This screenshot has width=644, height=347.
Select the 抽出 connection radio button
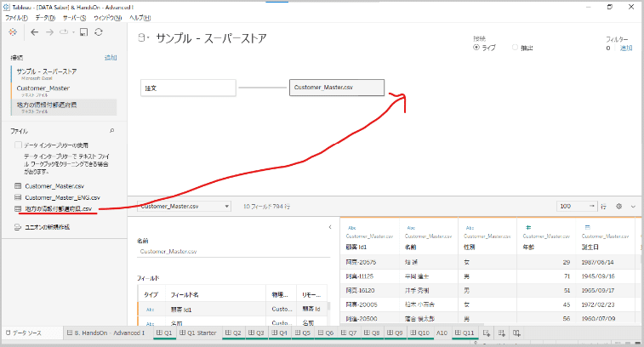point(515,48)
